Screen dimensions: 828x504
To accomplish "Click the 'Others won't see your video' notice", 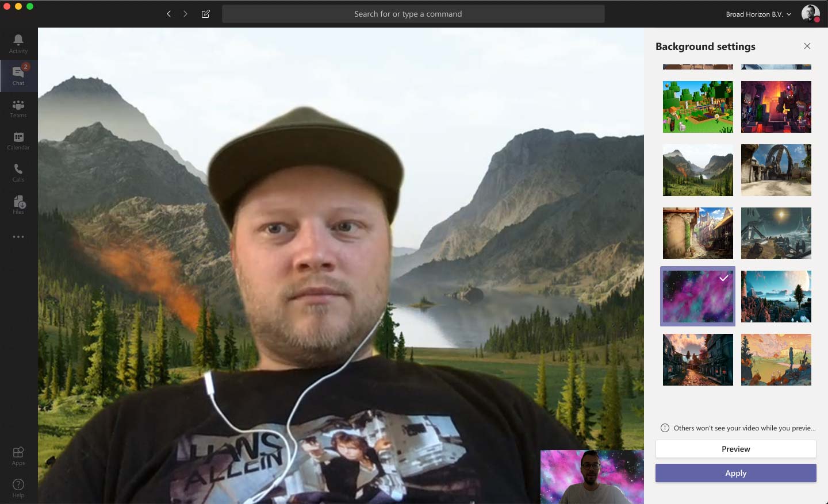I will pyautogui.click(x=745, y=428).
